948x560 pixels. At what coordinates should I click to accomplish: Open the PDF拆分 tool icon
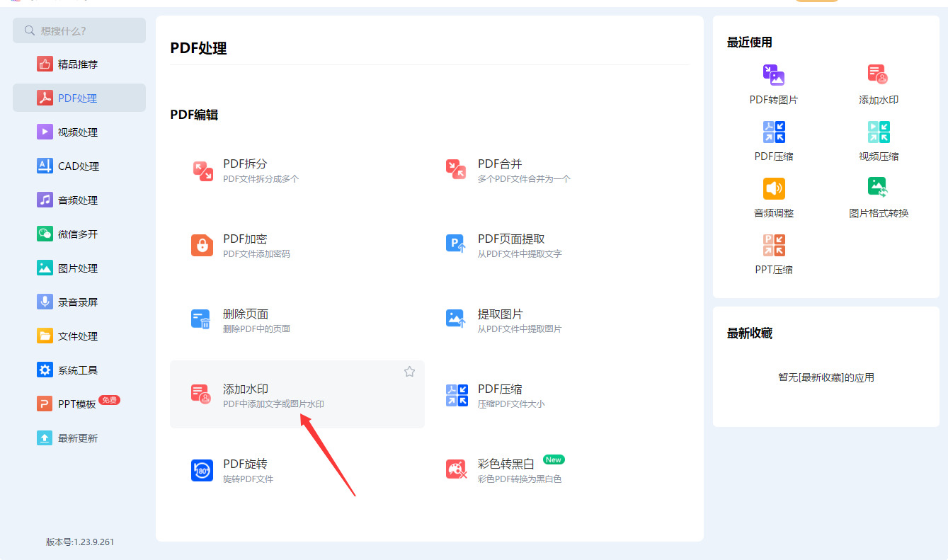click(x=202, y=171)
